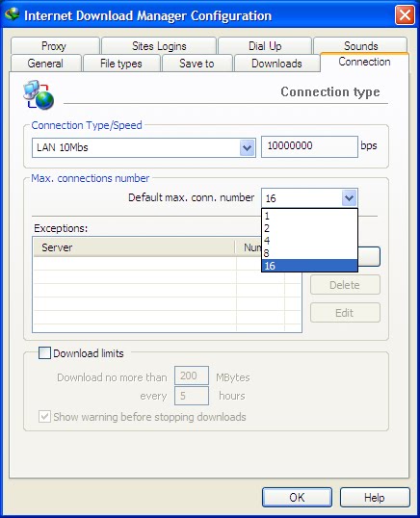Click the Delete exception button
The width and height of the screenshot is (420, 518).
[345, 285]
